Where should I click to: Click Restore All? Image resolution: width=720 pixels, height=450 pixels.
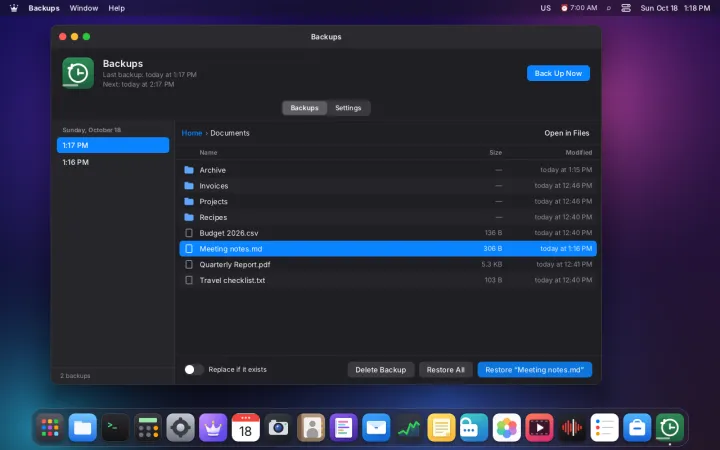[x=445, y=370]
